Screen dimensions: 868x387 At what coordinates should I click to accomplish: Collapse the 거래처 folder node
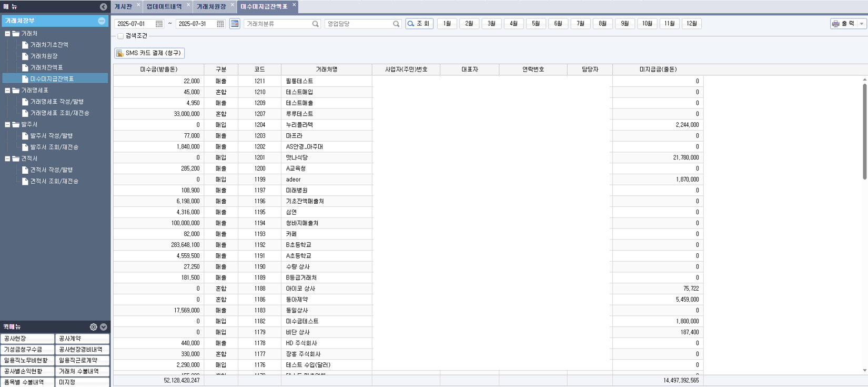click(x=7, y=34)
